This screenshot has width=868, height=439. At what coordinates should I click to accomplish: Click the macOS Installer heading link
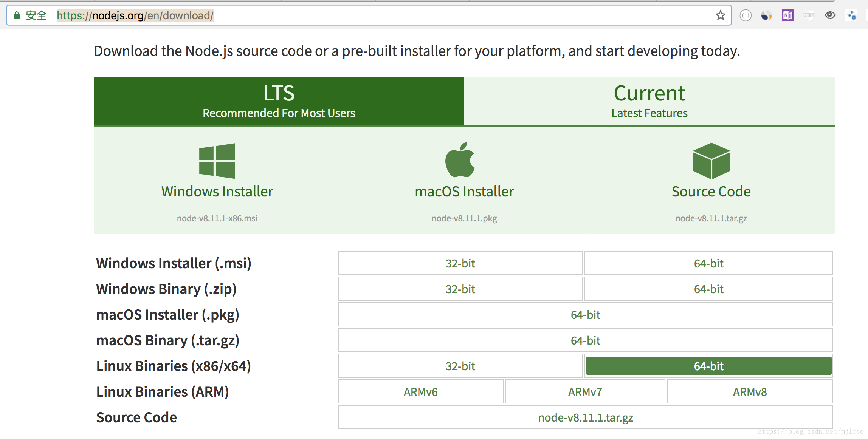click(x=464, y=192)
